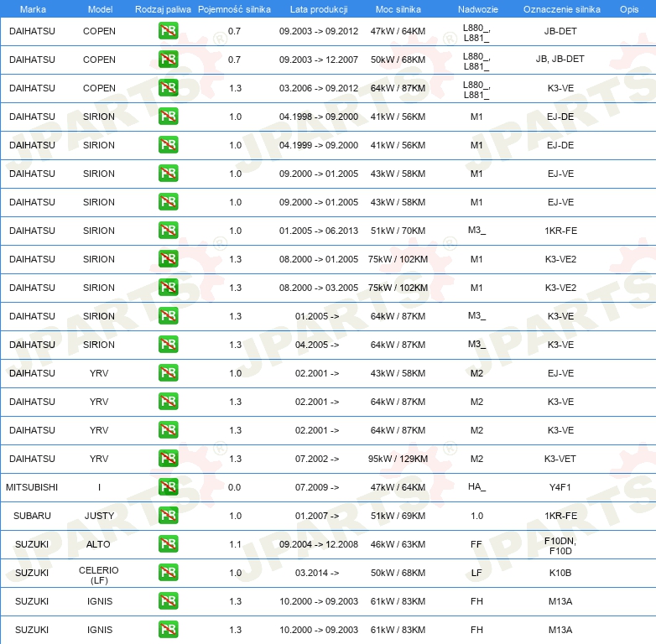Image resolution: width=656 pixels, height=644 pixels.
Task: Click the SUBARU brand cell
Action: point(32,516)
